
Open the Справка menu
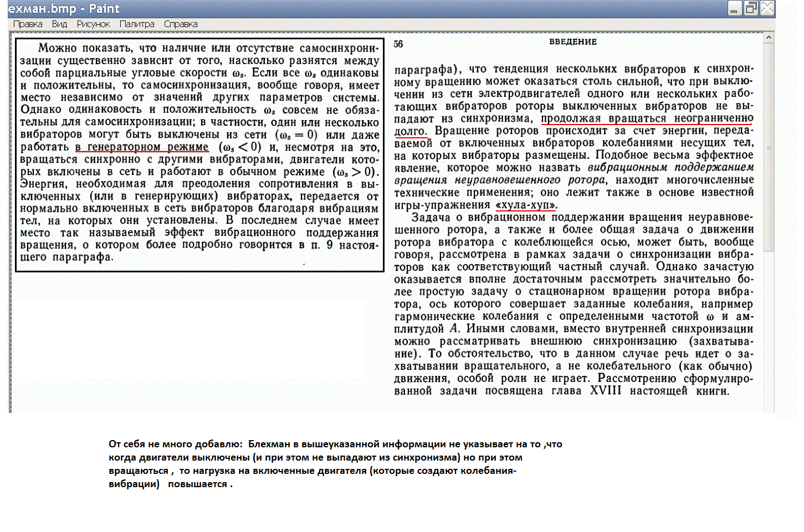pyautogui.click(x=181, y=24)
